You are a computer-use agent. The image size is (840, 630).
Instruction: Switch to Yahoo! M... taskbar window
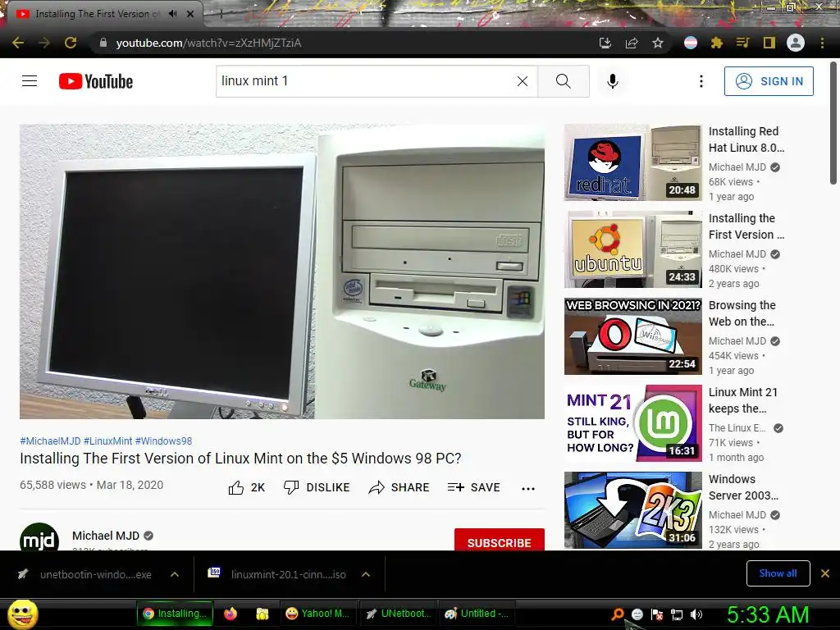(x=317, y=614)
